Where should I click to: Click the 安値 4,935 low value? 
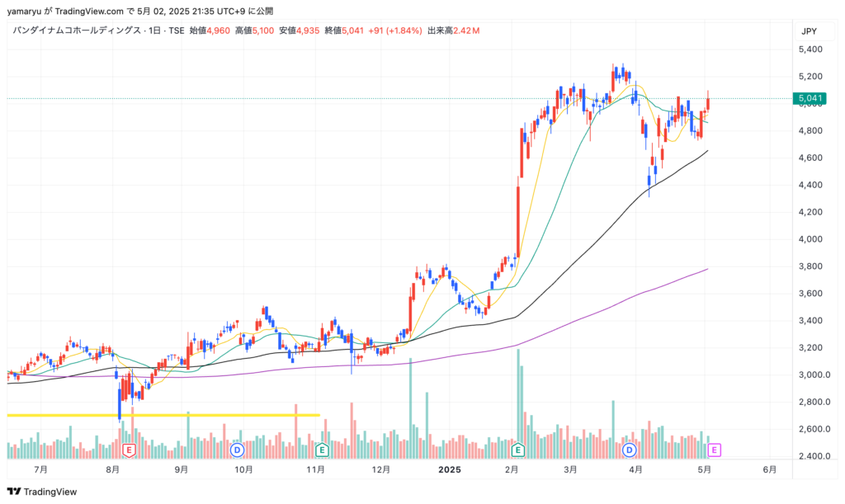(299, 31)
